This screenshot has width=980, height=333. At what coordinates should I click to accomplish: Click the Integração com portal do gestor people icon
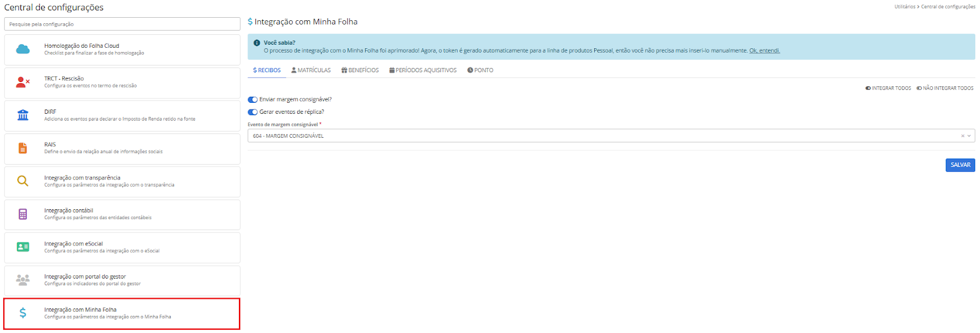coord(23,280)
